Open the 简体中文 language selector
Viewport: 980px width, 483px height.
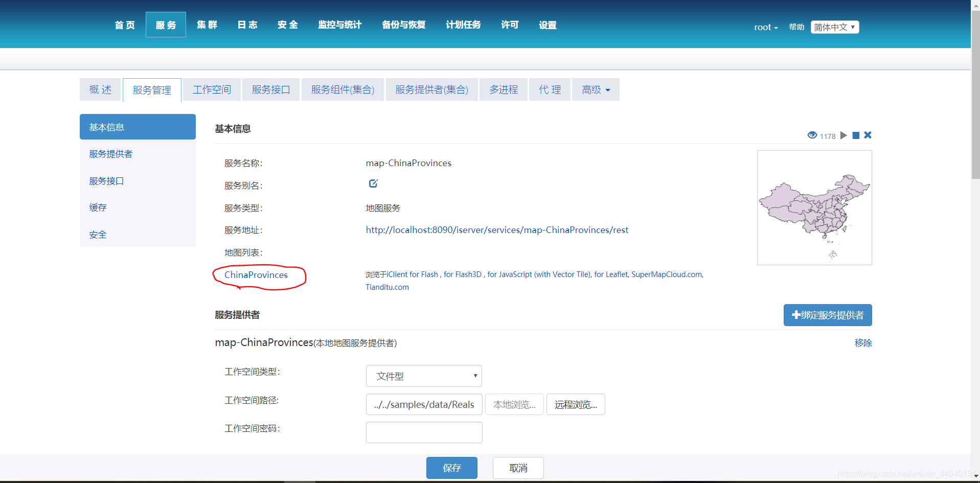[x=835, y=27]
